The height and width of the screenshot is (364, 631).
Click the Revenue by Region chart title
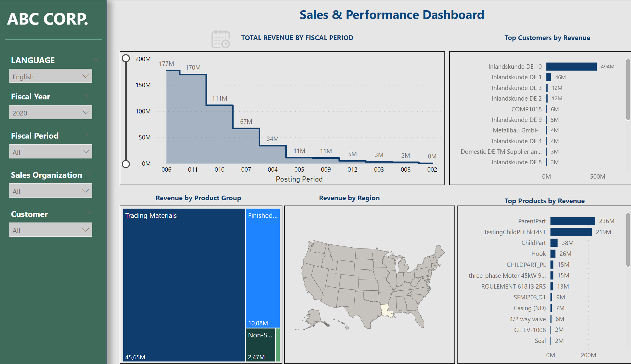click(x=349, y=198)
